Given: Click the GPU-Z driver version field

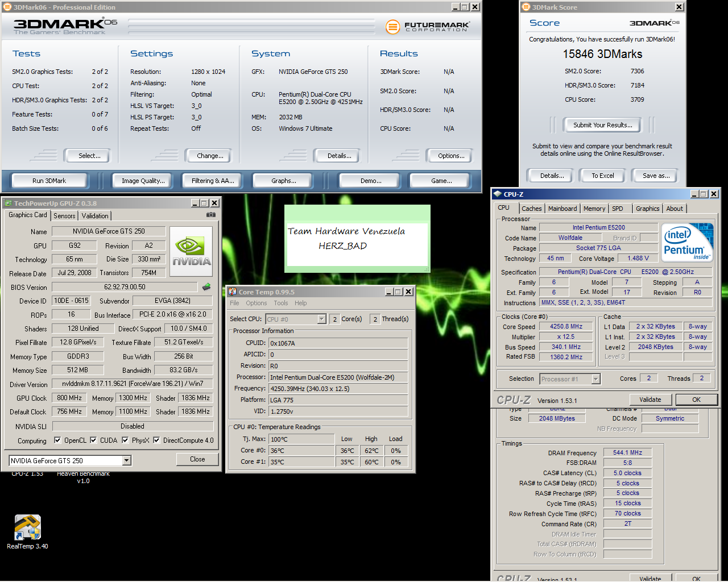Looking at the screenshot, I should tap(133, 384).
